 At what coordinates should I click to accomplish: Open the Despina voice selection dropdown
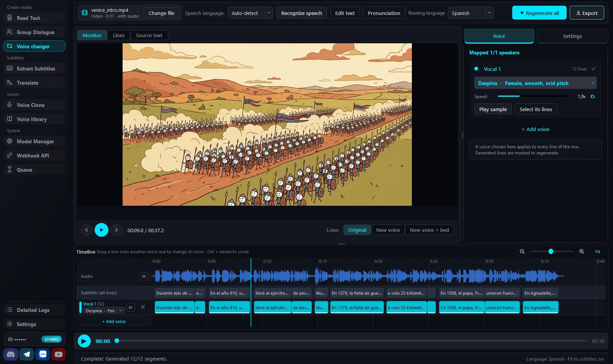click(535, 83)
